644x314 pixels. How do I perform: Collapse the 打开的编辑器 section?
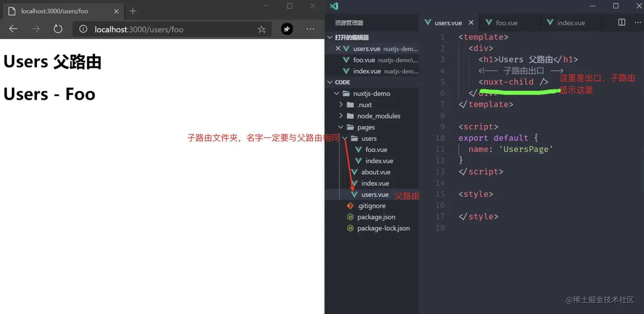(x=372, y=37)
